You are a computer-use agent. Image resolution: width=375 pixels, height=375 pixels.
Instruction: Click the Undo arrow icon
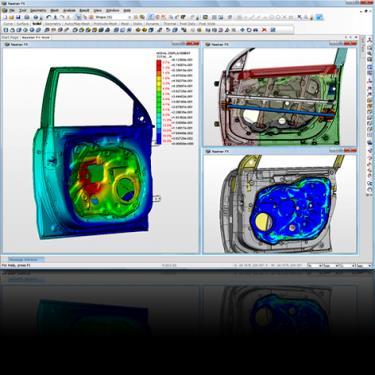click(49, 17)
